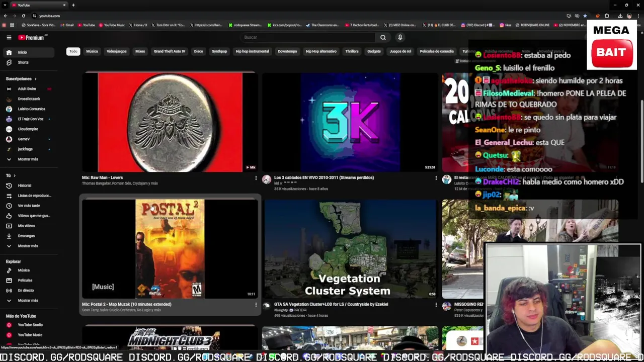The image size is (644, 362).
Task: Open browser downloads icon in toolbar
Action: coord(620,16)
